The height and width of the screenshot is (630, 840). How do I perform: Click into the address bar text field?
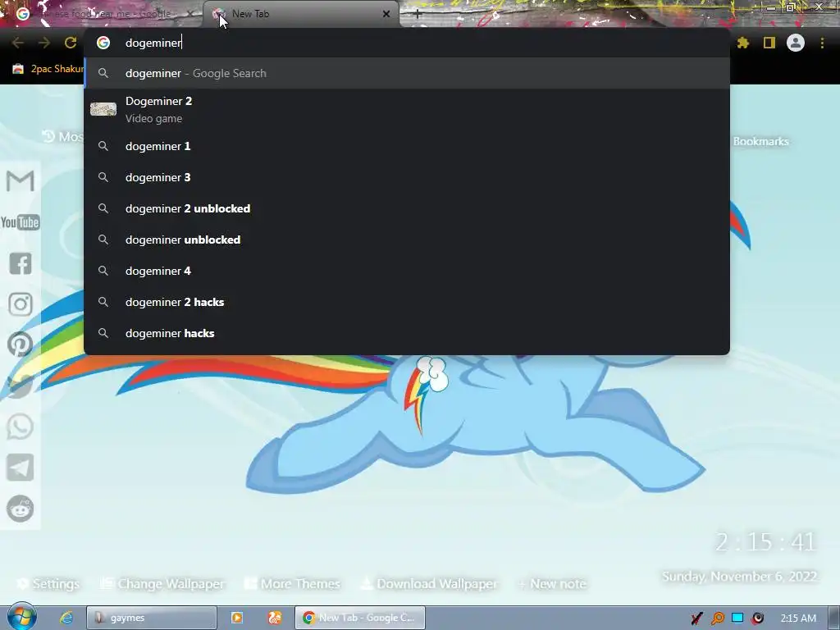tap(407, 43)
